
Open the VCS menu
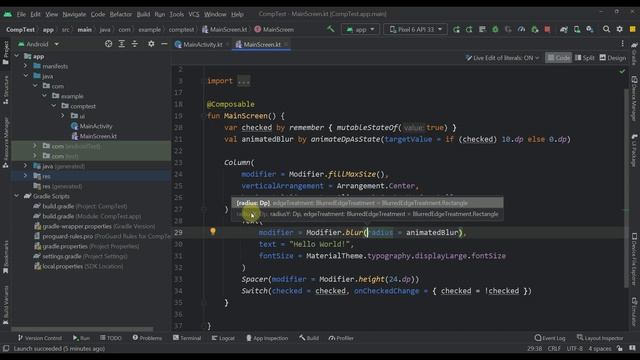[x=194, y=14]
